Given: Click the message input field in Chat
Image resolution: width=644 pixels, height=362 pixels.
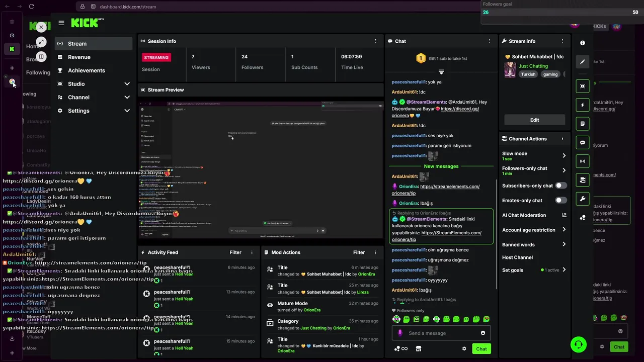Looking at the screenshot, I should coord(441,333).
